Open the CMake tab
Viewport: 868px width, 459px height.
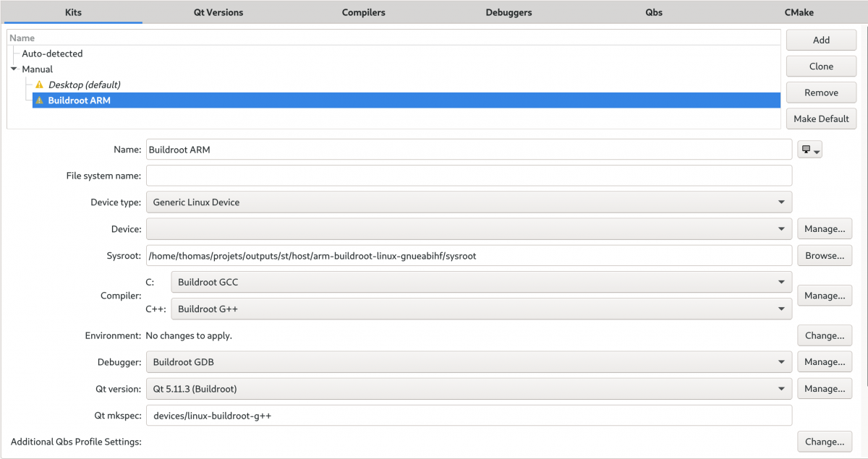click(799, 12)
